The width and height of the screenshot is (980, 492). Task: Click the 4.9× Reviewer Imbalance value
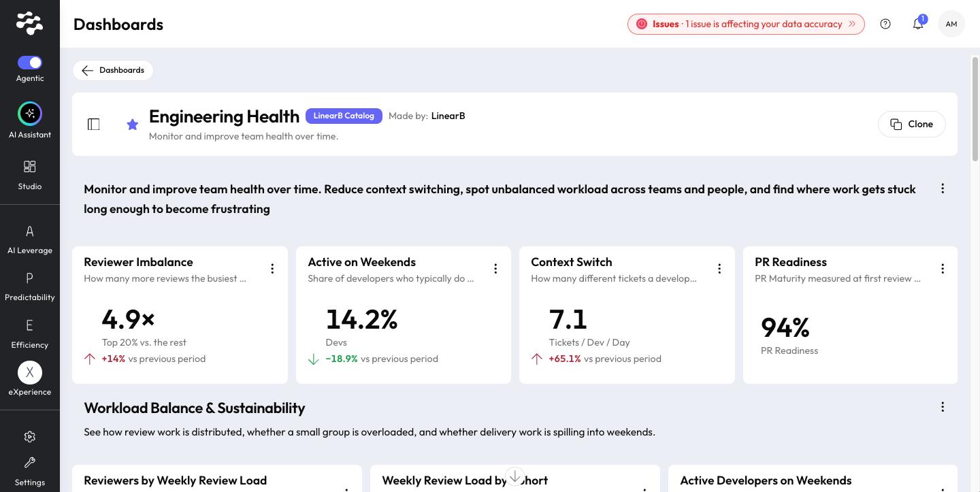[x=129, y=319]
